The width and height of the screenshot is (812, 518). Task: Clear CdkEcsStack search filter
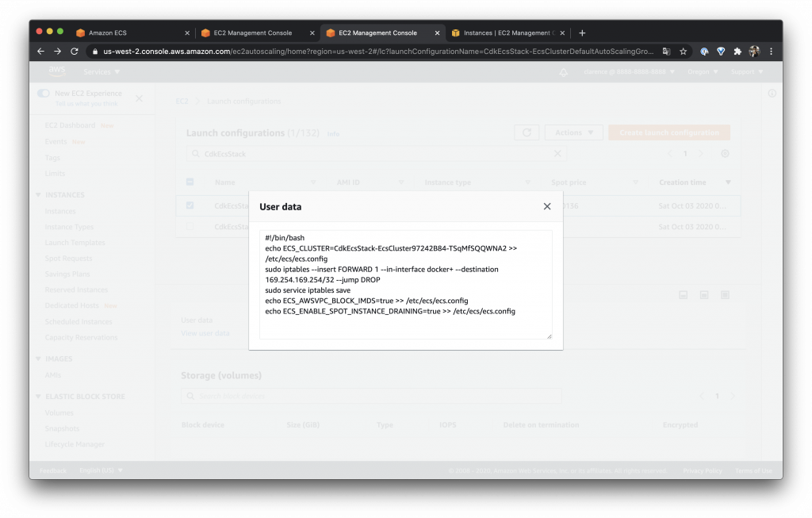click(x=557, y=153)
